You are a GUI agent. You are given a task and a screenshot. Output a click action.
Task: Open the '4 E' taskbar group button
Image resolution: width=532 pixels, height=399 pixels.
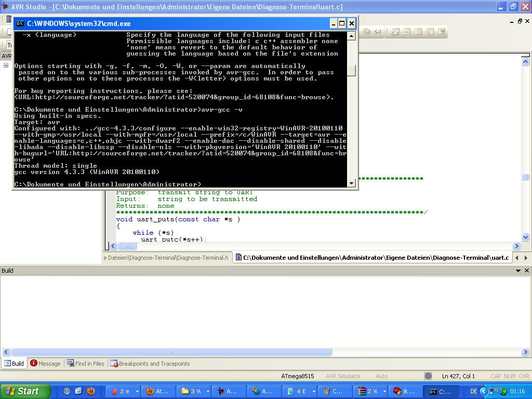tap(300, 391)
